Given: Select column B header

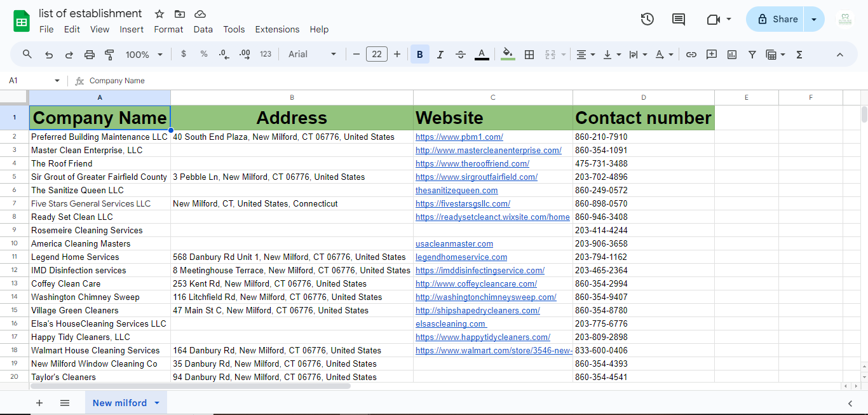Looking at the screenshot, I should point(292,97).
